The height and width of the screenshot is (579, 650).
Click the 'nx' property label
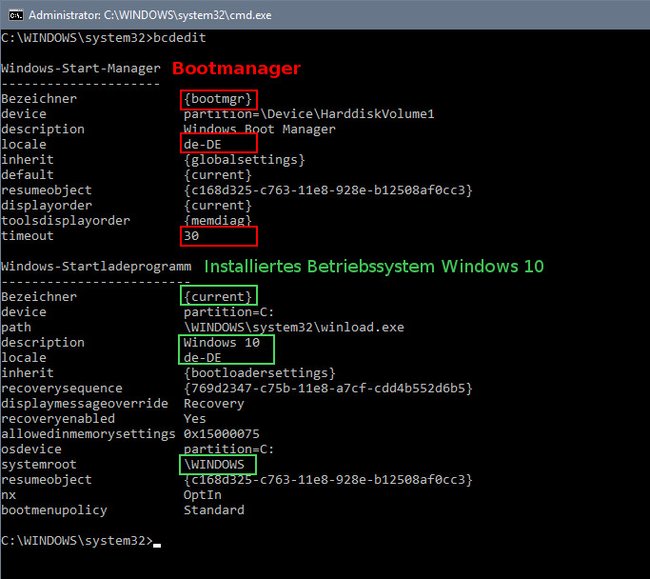pyautogui.click(x=9, y=495)
